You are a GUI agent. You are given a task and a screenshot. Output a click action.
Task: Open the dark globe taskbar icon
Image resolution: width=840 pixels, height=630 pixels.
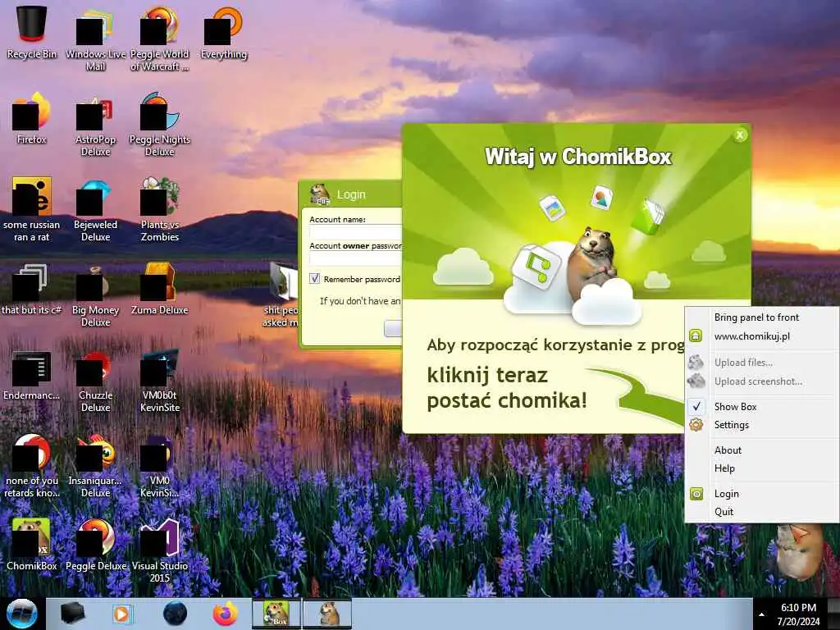pos(175,614)
